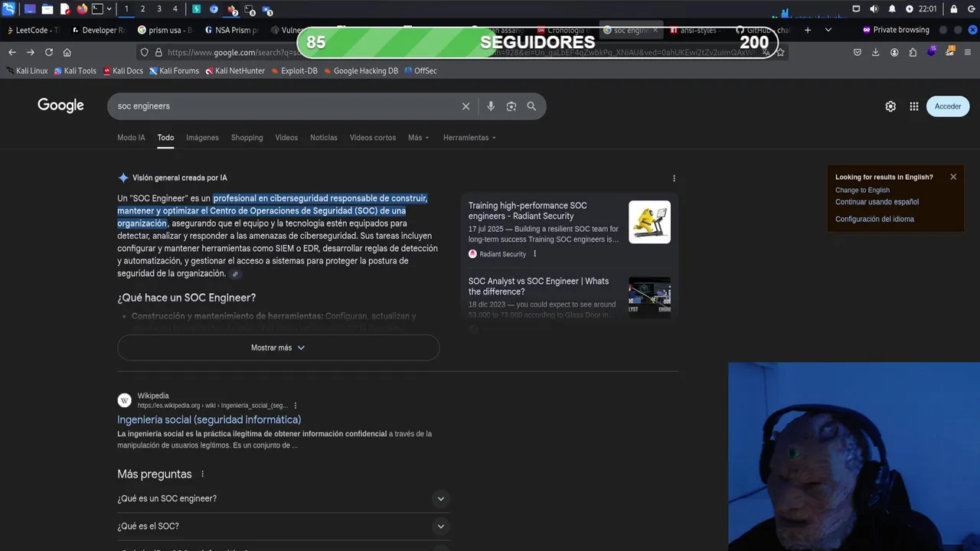Open the Kali Linux bookmark

pyautogui.click(x=25, y=70)
